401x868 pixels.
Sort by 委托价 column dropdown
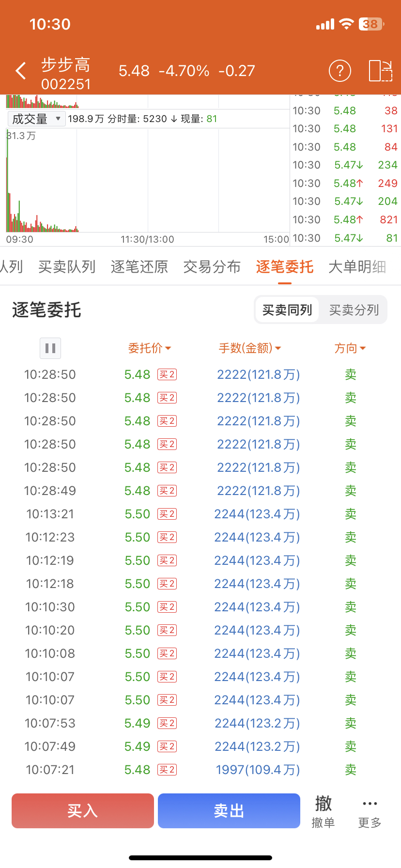coord(150,348)
